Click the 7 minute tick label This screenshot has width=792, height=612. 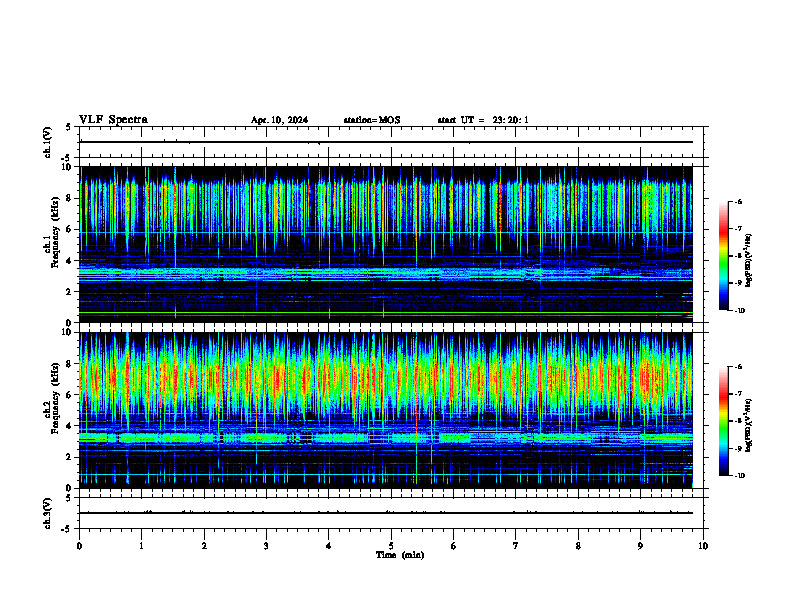click(516, 546)
